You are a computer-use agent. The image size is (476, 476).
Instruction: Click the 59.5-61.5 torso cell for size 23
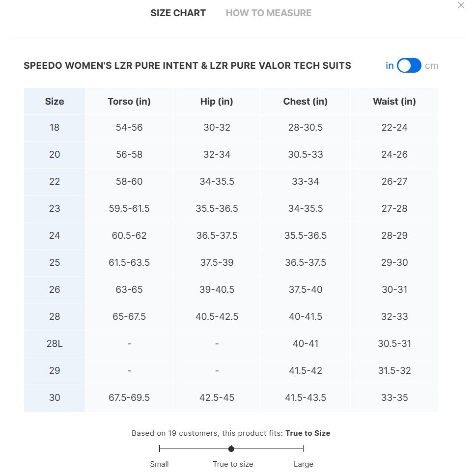129,209
